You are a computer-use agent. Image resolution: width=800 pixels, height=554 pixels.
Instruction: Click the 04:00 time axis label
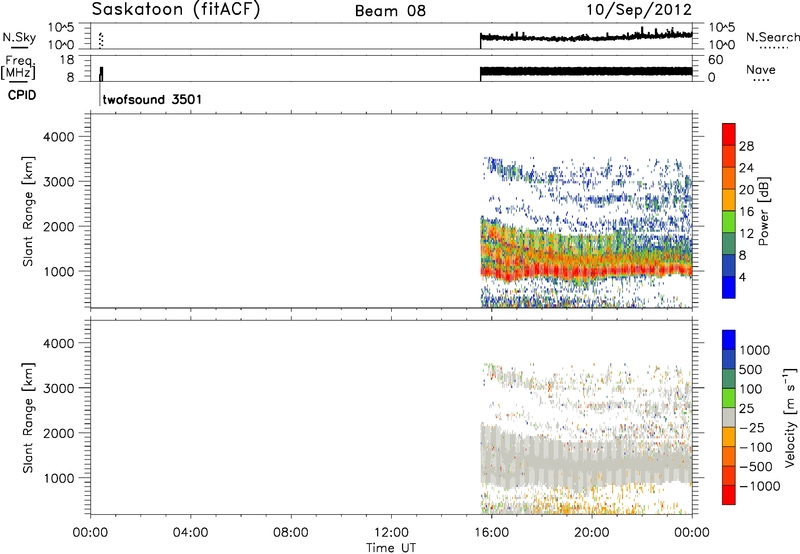190,533
